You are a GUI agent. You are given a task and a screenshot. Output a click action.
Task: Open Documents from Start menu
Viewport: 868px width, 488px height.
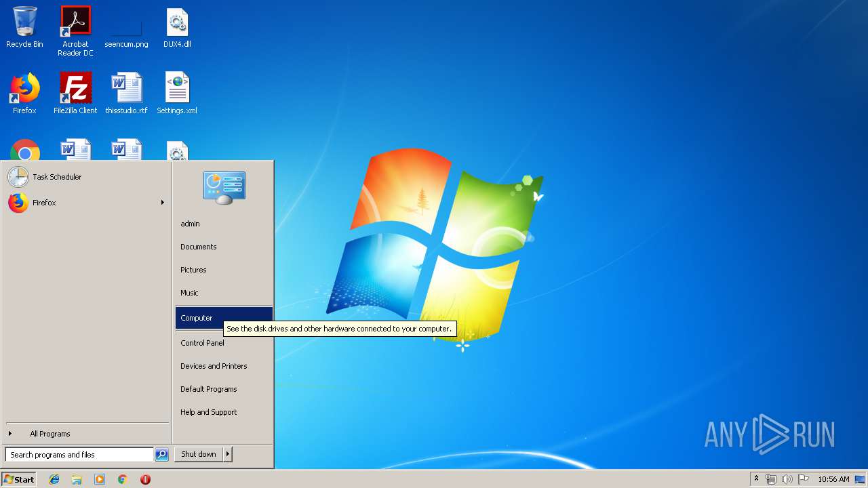pyautogui.click(x=224, y=247)
